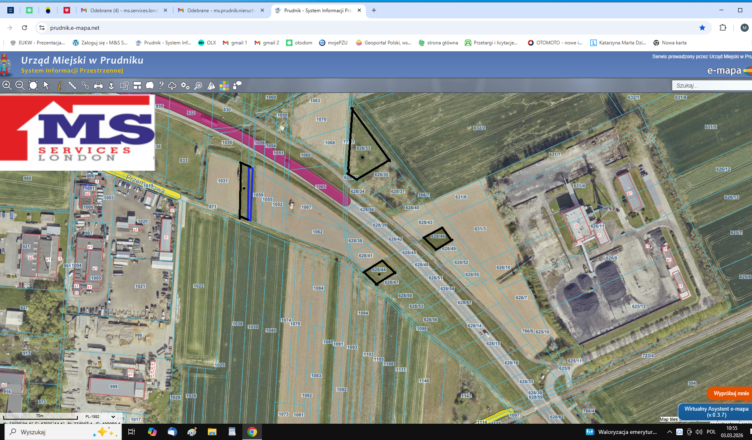Bookmark this page with star icon
The height and width of the screenshot is (440, 752).
[x=702, y=27]
